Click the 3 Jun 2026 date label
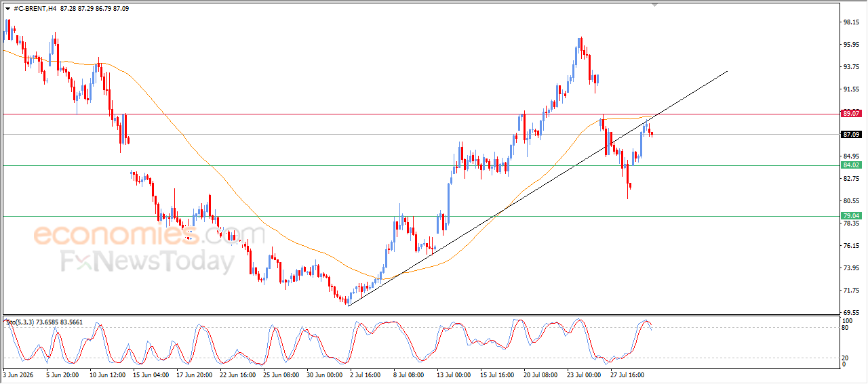 [17, 374]
